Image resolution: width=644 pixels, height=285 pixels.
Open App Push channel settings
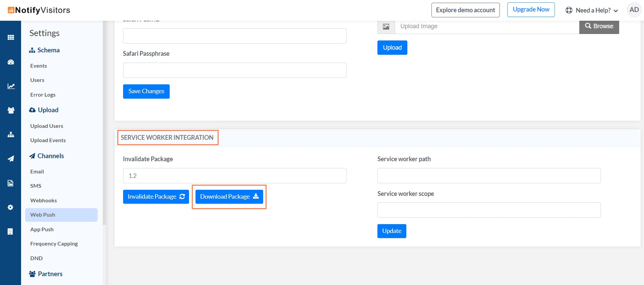(x=42, y=230)
